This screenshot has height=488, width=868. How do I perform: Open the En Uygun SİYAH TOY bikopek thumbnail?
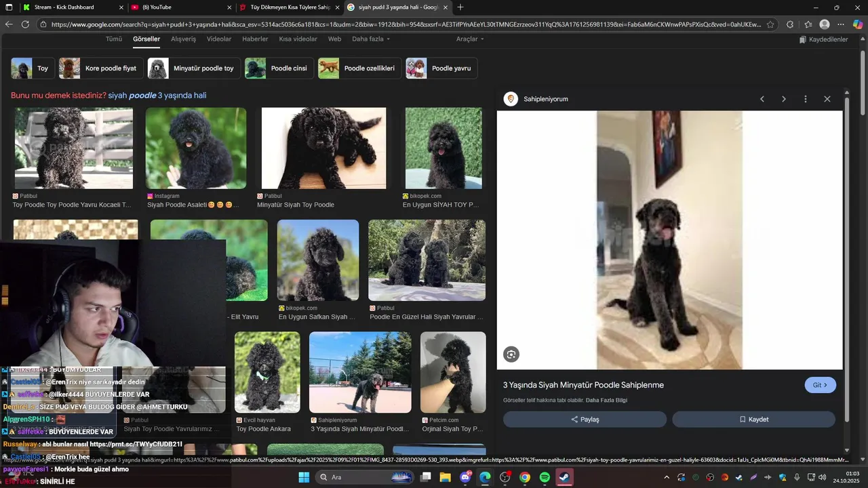pyautogui.click(x=443, y=148)
